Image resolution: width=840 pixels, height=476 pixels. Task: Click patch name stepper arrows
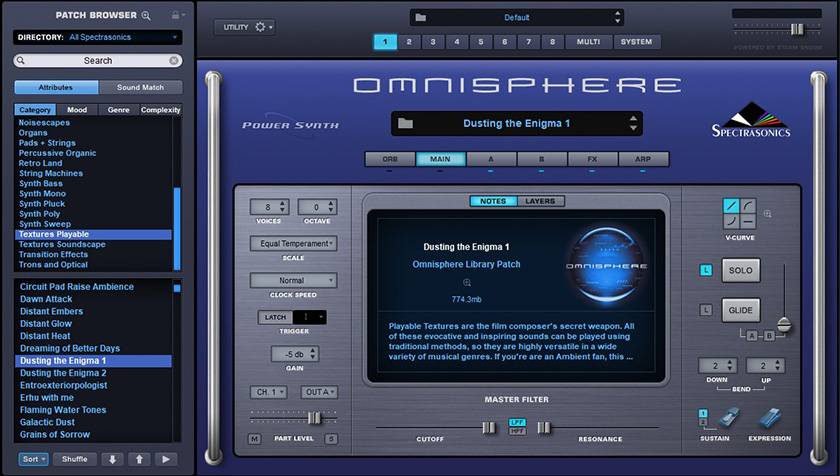click(633, 123)
